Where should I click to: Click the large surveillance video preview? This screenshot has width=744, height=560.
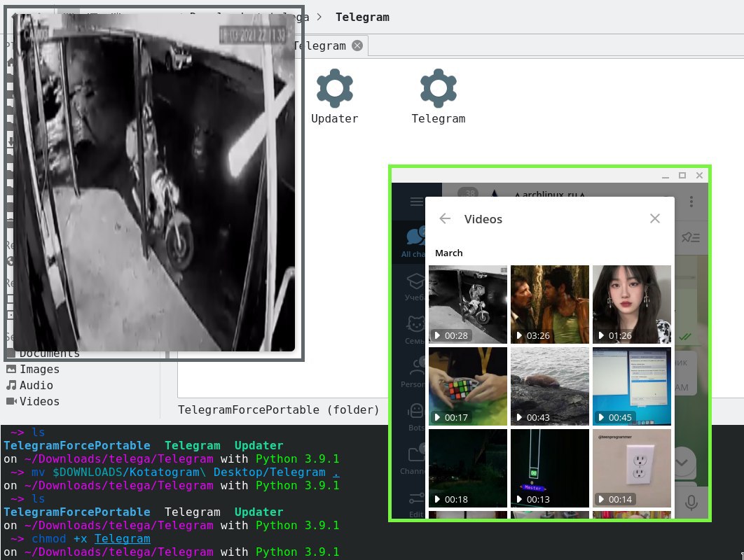[x=154, y=183]
